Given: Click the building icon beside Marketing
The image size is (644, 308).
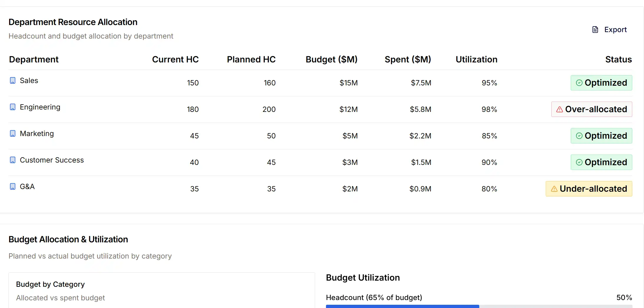Looking at the screenshot, I should pyautogui.click(x=13, y=134).
